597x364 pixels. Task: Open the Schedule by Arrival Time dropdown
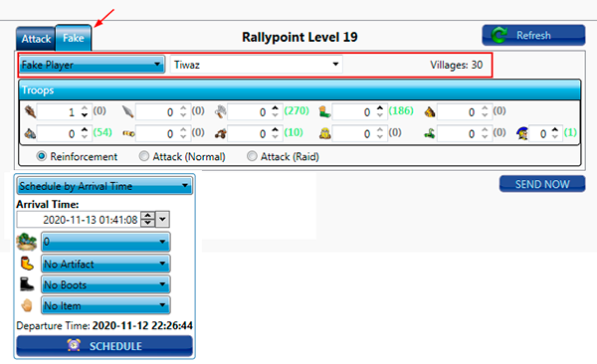(x=104, y=186)
